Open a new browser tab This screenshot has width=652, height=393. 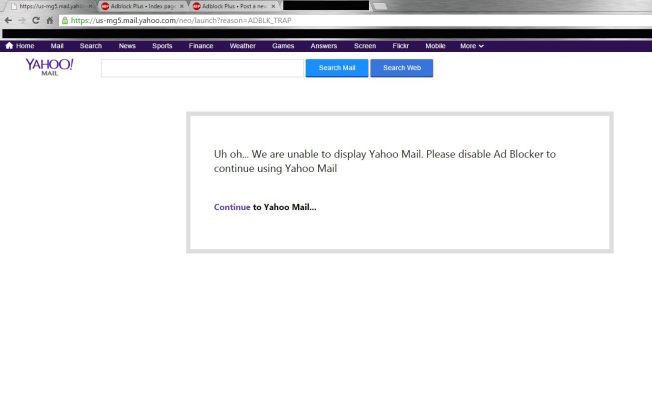pos(379,6)
